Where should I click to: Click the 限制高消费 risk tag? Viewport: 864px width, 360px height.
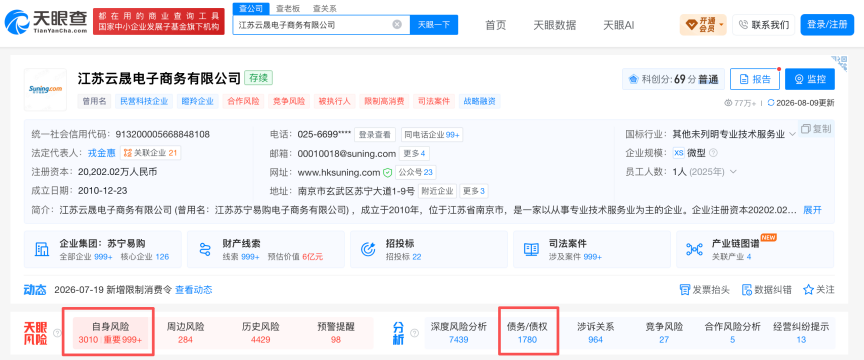tap(383, 101)
